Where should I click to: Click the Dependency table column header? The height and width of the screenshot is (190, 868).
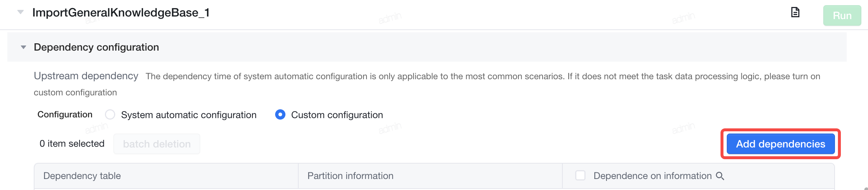[x=82, y=176]
